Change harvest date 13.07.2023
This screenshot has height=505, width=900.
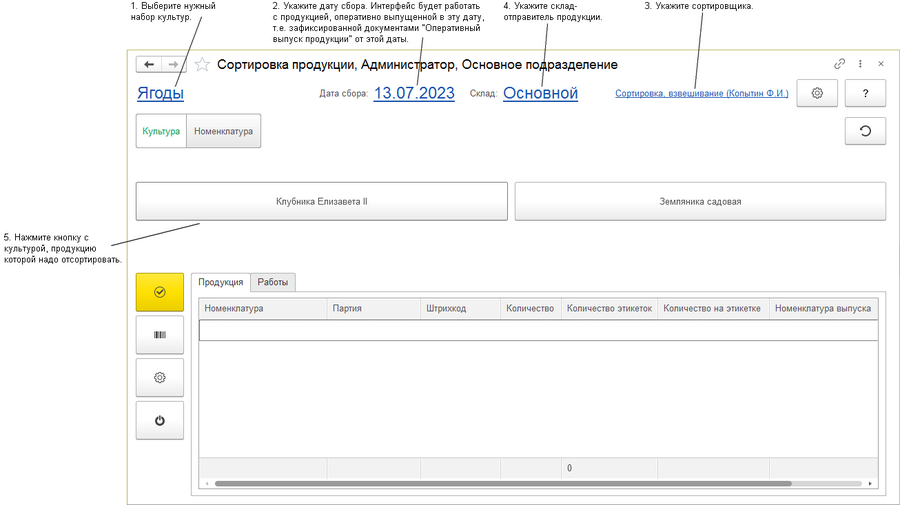[x=414, y=93]
